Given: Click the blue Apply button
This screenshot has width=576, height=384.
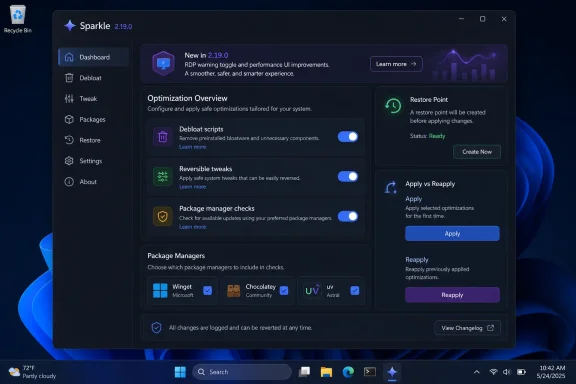Looking at the screenshot, I should pyautogui.click(x=452, y=233).
